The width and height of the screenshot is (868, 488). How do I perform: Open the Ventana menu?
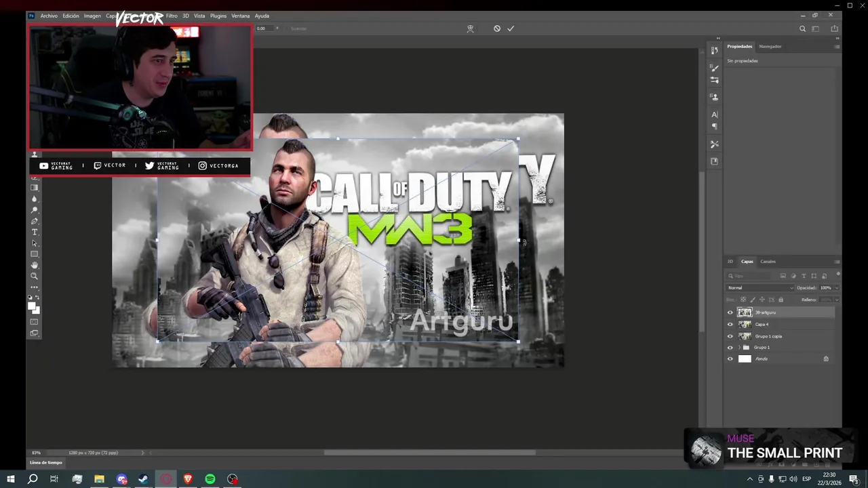[x=241, y=16]
